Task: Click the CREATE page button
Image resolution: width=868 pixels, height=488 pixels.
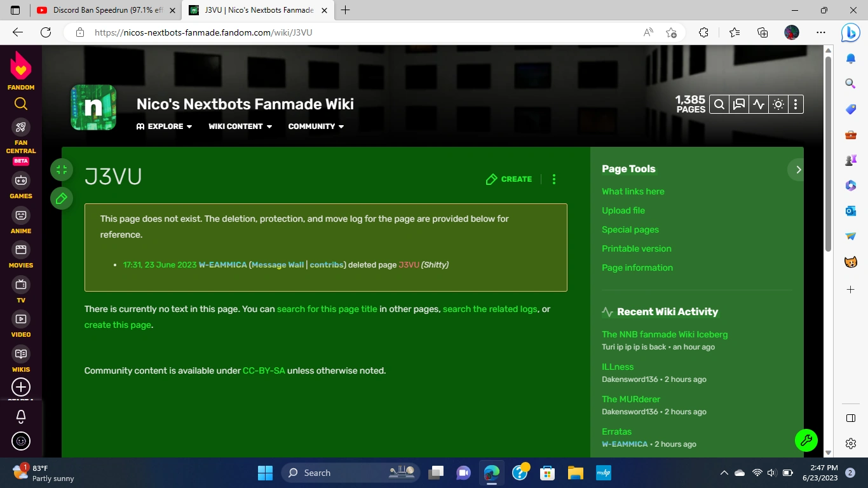Action: coord(509,179)
